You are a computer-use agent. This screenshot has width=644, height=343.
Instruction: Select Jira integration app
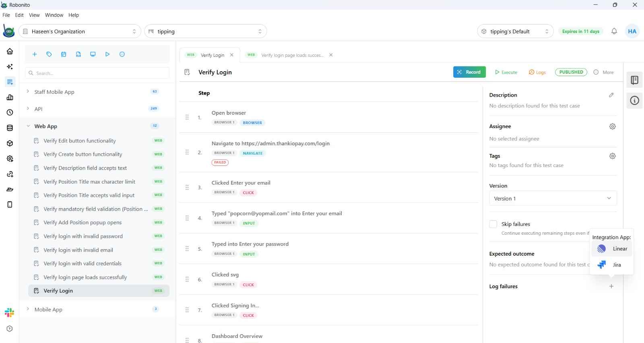(x=612, y=265)
